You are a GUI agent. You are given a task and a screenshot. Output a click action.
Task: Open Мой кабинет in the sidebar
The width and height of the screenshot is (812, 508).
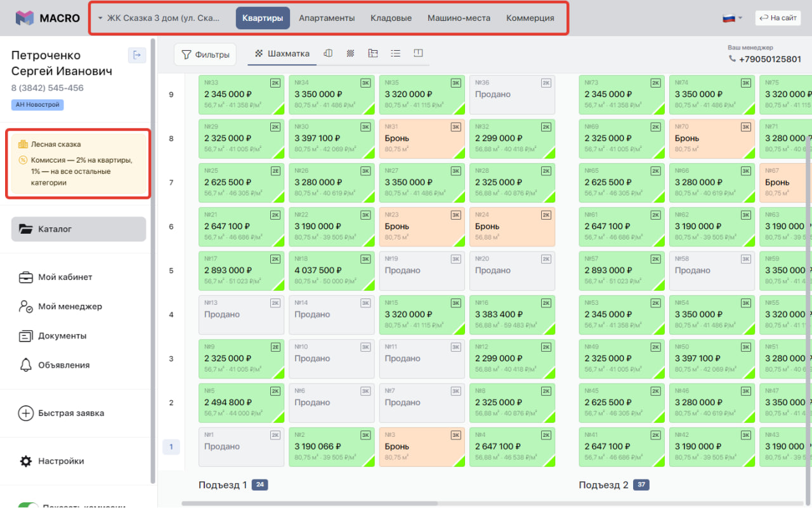pyautogui.click(x=65, y=277)
